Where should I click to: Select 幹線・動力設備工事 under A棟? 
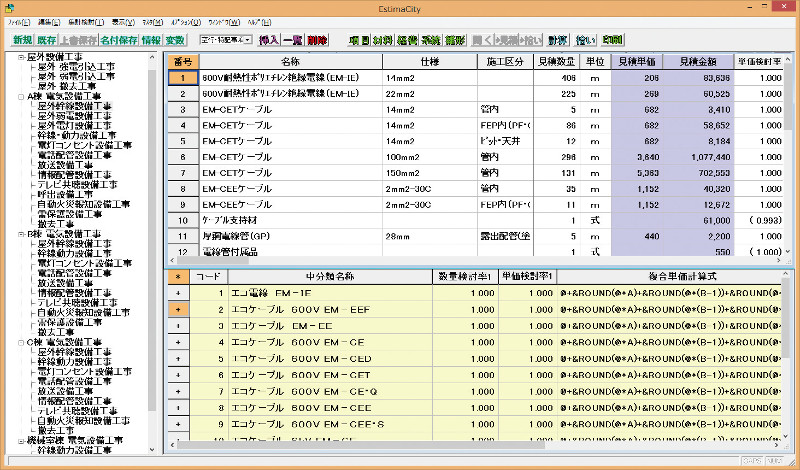77,136
